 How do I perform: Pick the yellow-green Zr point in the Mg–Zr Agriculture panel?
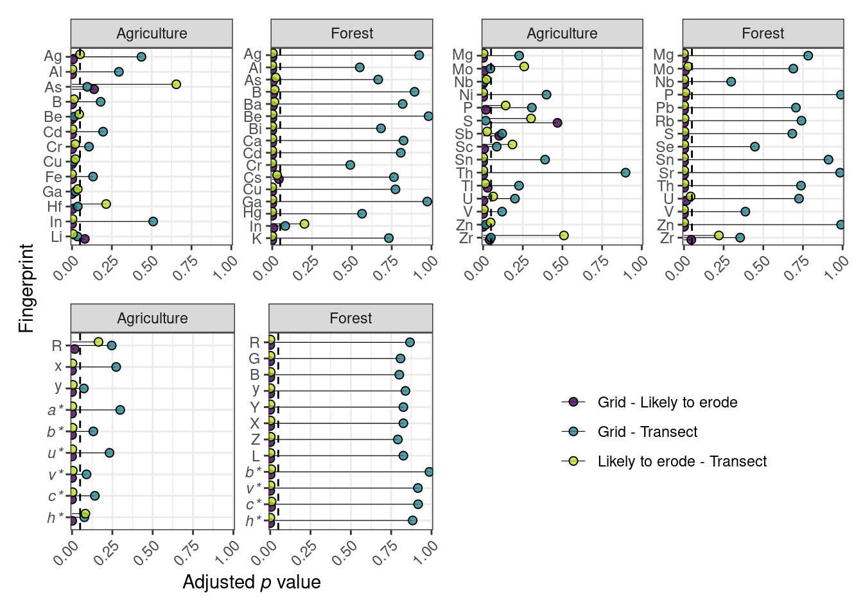(564, 235)
